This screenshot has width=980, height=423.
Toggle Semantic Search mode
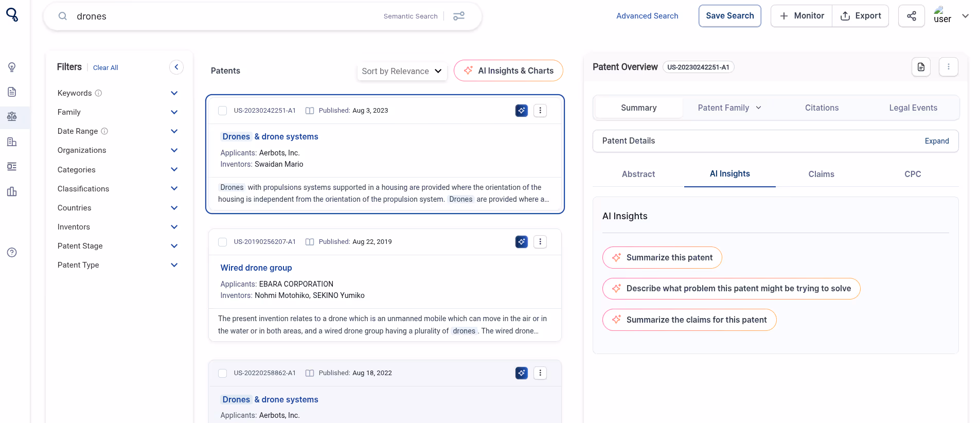(411, 16)
